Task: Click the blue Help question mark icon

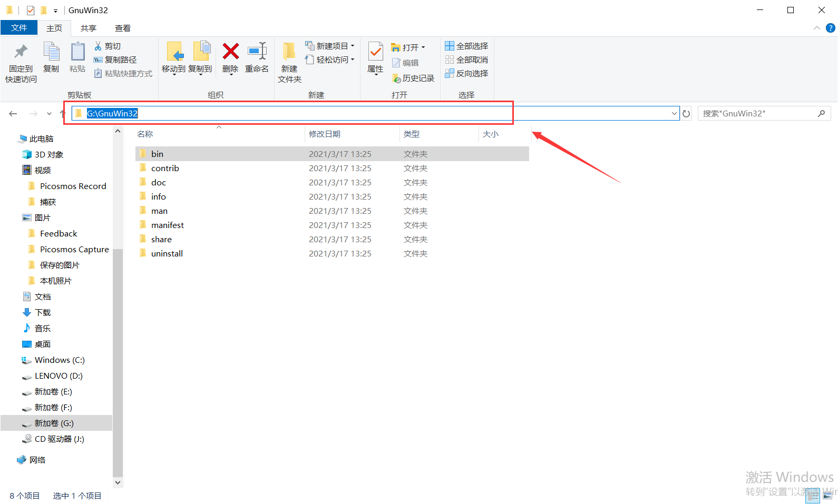Action: coord(831,28)
